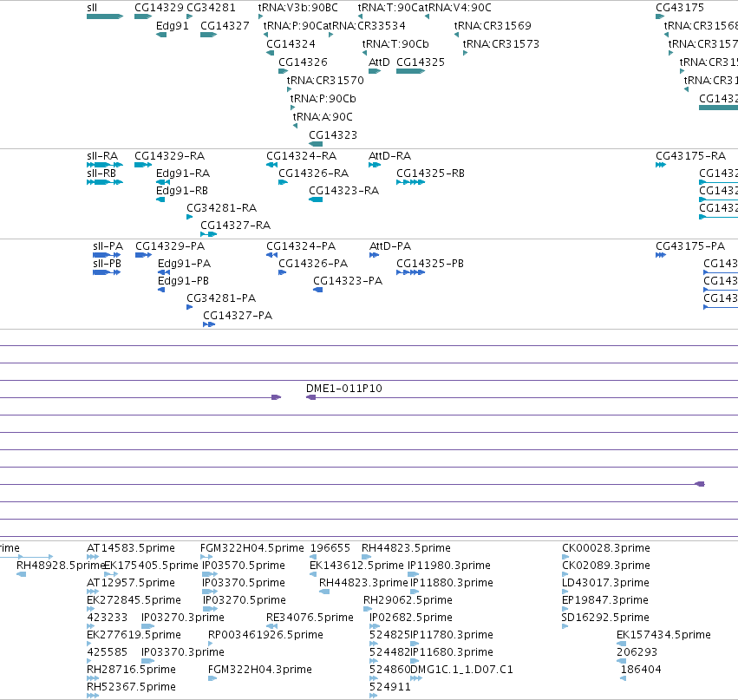Click CG34281-RA transcript label
The width and height of the screenshot is (738, 700).
coord(221,208)
